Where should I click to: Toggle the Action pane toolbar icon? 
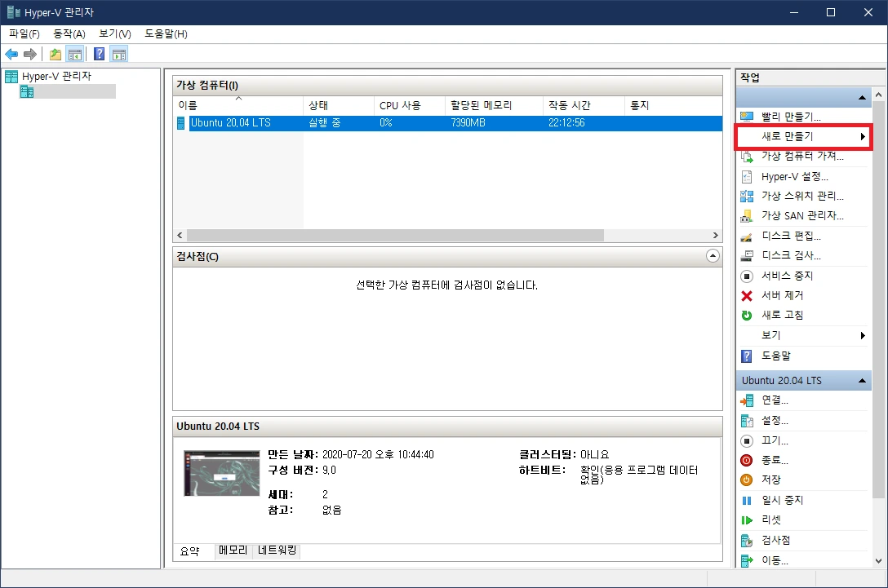click(119, 55)
